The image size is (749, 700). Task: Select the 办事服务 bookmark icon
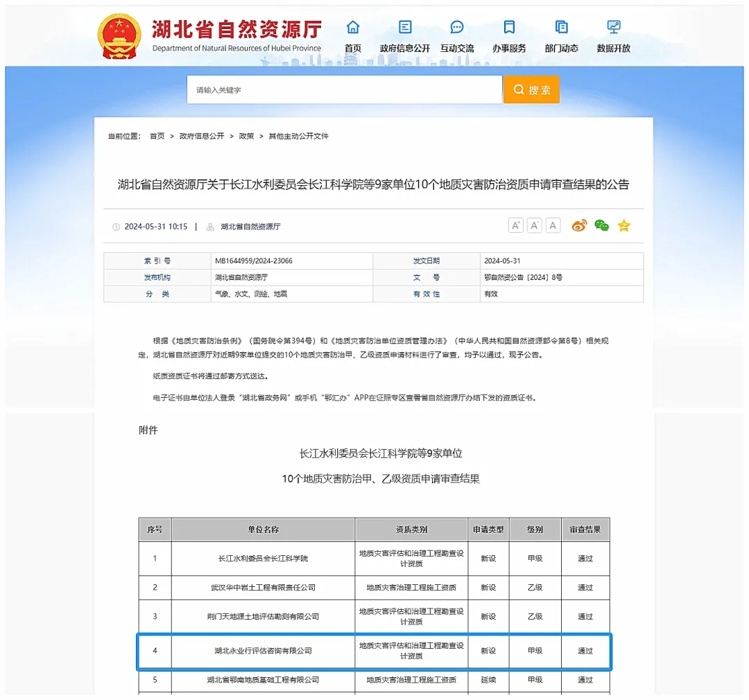[x=510, y=27]
